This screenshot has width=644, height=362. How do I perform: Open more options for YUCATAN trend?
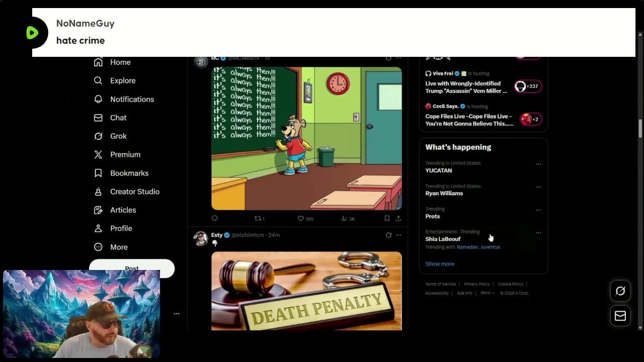click(538, 164)
